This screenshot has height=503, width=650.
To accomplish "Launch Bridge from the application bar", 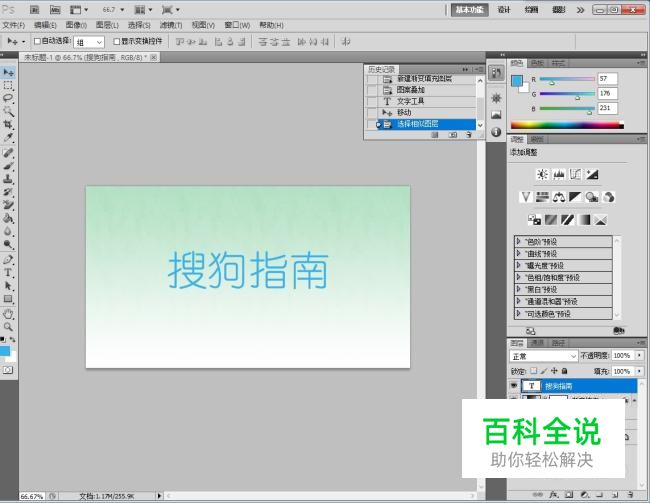I will (x=35, y=10).
